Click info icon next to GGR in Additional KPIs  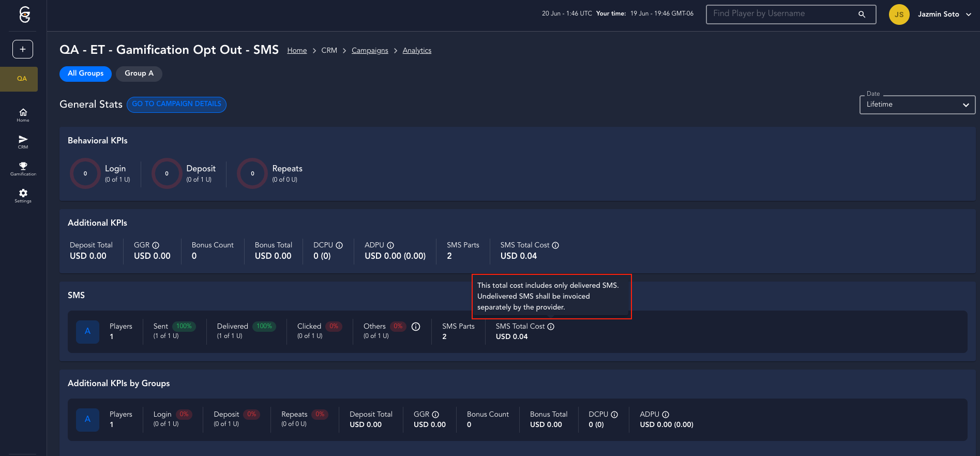(156, 245)
